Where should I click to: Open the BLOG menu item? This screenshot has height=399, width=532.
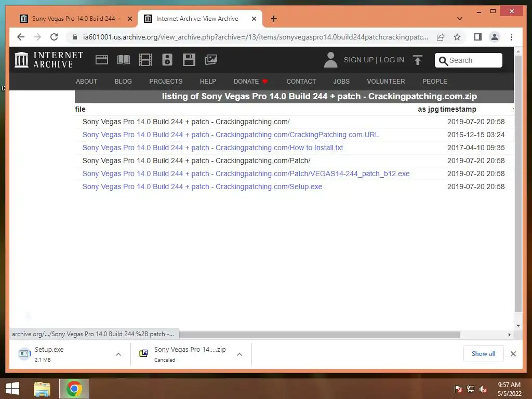click(123, 82)
